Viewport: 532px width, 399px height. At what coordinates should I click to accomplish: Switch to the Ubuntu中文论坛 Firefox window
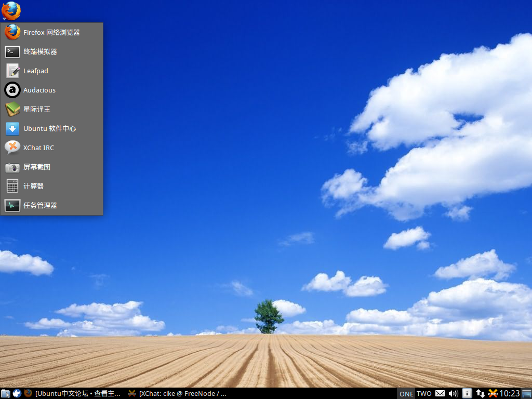click(x=72, y=394)
